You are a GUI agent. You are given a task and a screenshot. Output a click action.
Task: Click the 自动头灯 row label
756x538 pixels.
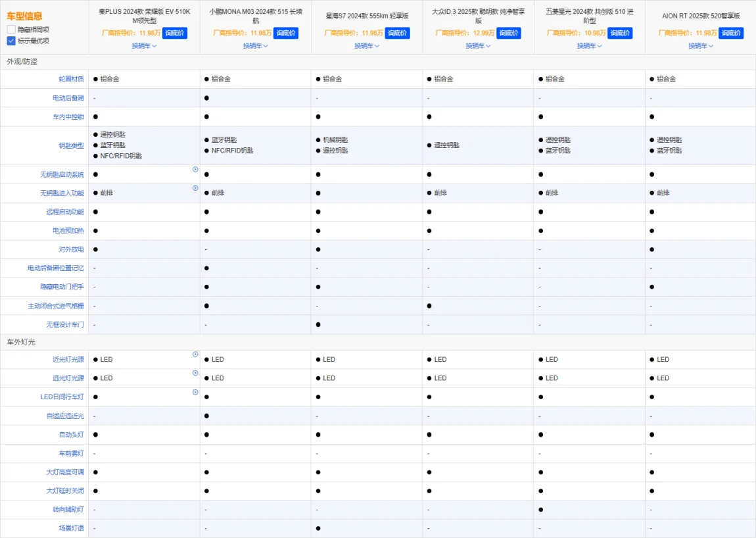(72, 435)
